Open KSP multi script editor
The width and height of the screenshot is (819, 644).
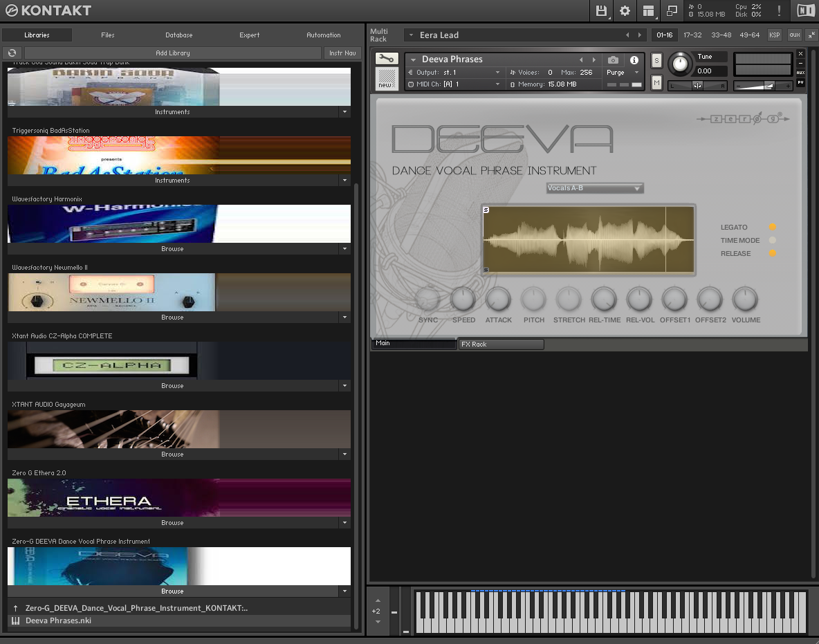click(774, 35)
